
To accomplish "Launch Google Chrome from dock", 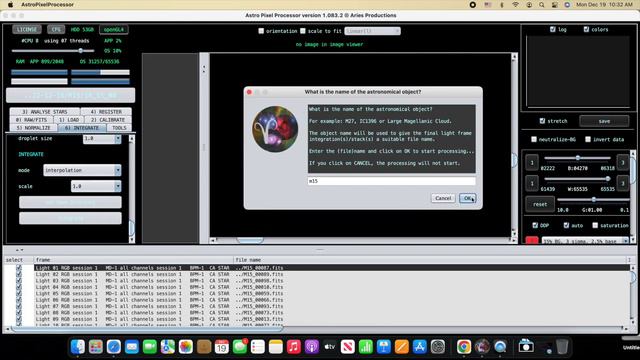I will [464, 347].
